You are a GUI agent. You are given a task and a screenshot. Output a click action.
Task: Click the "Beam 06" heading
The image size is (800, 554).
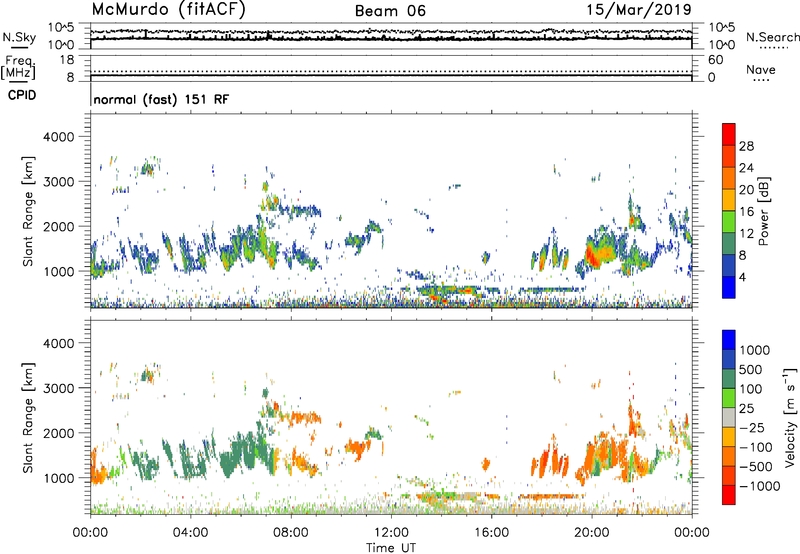click(390, 11)
